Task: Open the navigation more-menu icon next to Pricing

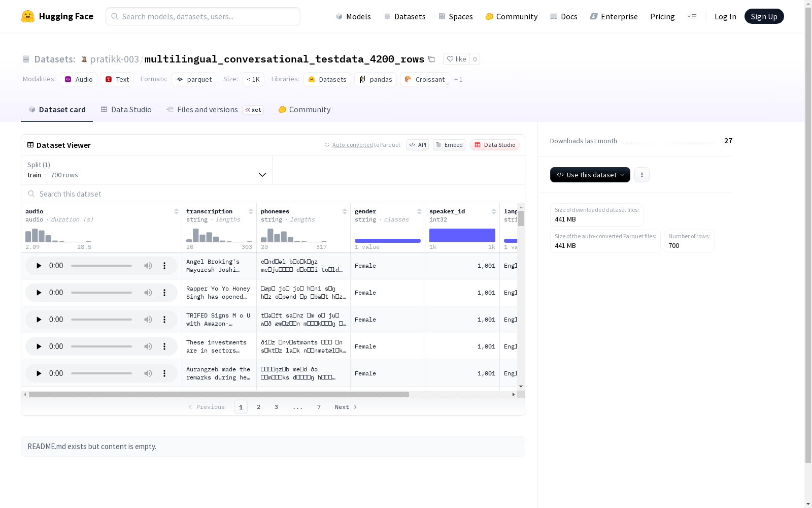Action: [x=692, y=16]
